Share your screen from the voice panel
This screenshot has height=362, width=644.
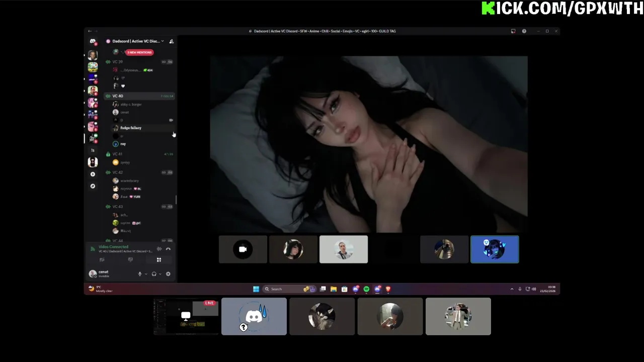[130, 260]
